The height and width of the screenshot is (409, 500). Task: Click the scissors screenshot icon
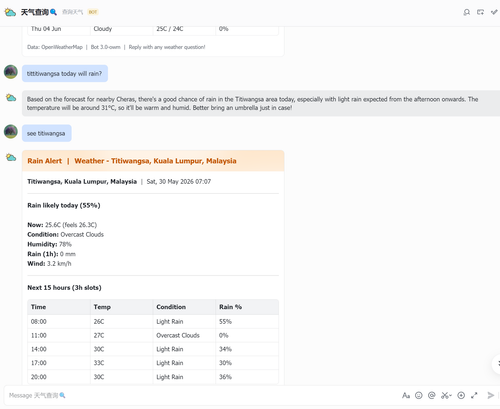(444, 395)
